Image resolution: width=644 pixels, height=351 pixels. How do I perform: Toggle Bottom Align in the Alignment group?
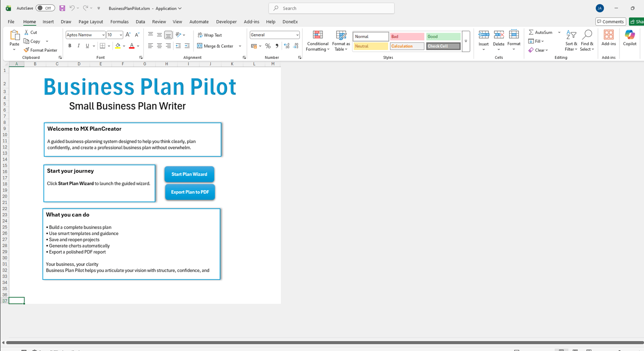(x=168, y=35)
